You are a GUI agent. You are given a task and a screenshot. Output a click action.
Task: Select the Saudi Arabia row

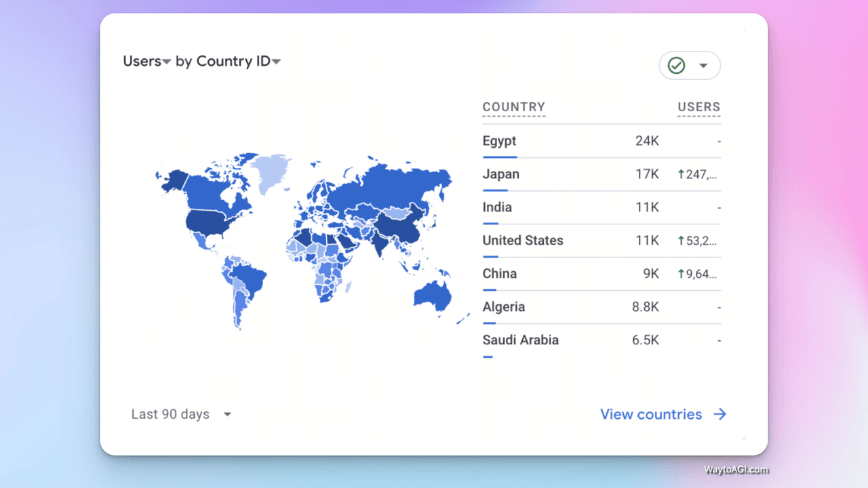pos(520,340)
